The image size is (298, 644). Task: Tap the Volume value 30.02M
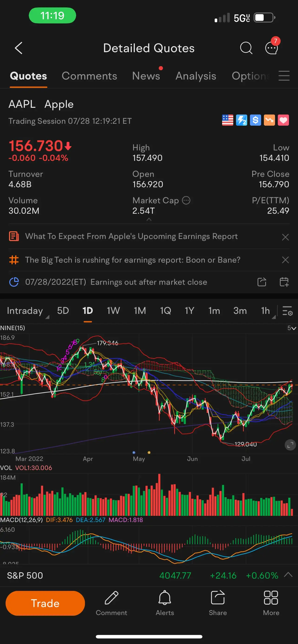[x=24, y=210]
